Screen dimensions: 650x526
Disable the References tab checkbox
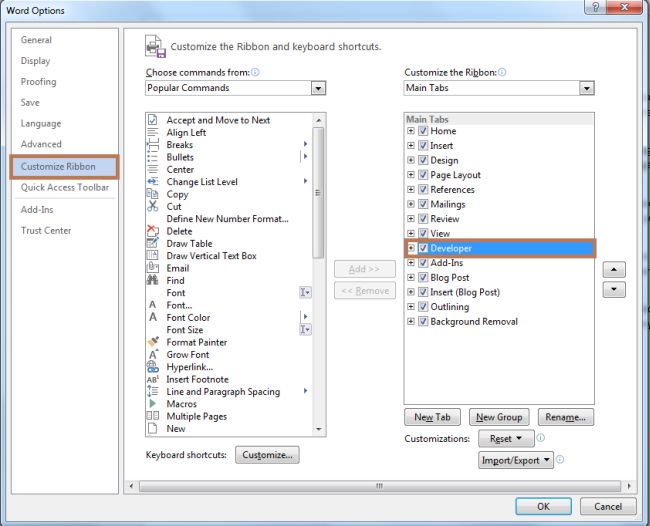pos(423,189)
